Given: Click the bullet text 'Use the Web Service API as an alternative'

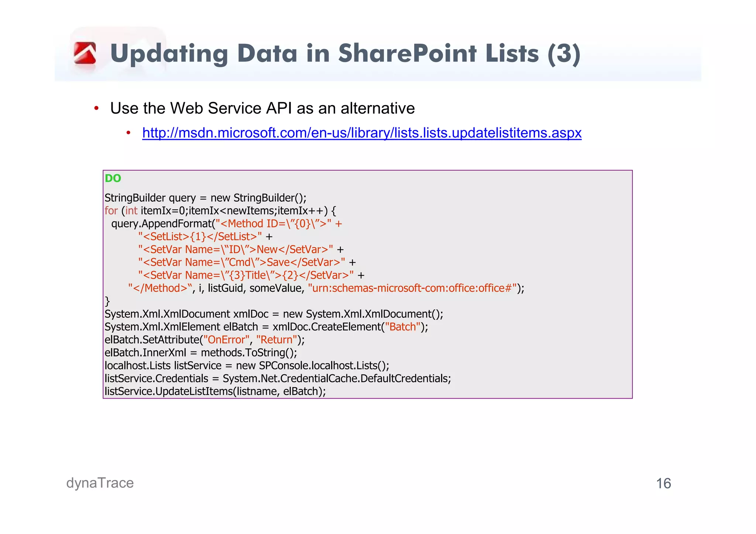Looking at the screenshot, I should coord(262,108).
